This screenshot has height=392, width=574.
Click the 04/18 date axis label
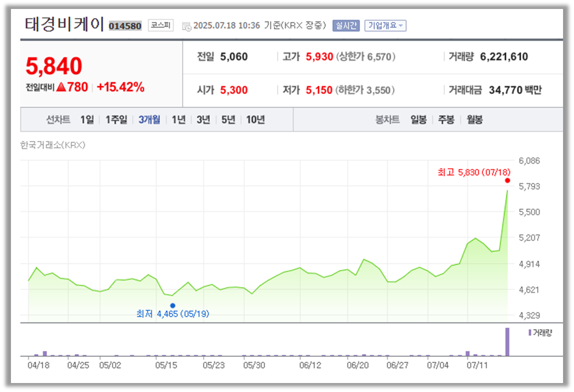coord(38,365)
